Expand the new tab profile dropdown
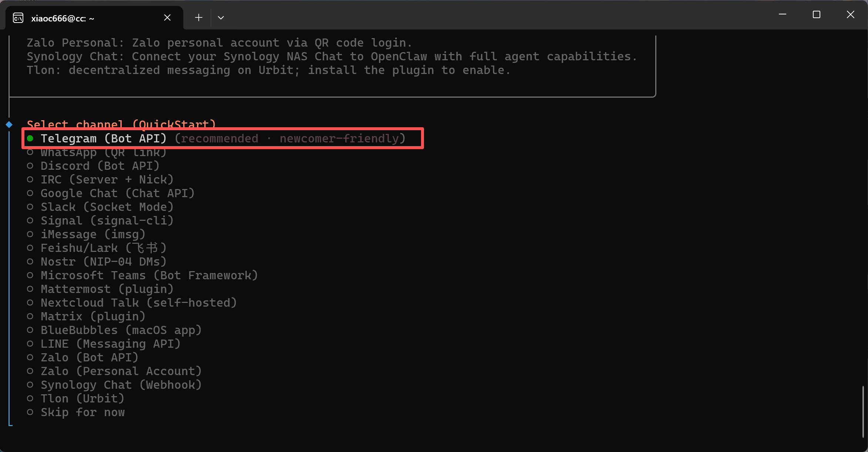Image resolution: width=868 pixels, height=452 pixels. [x=221, y=18]
